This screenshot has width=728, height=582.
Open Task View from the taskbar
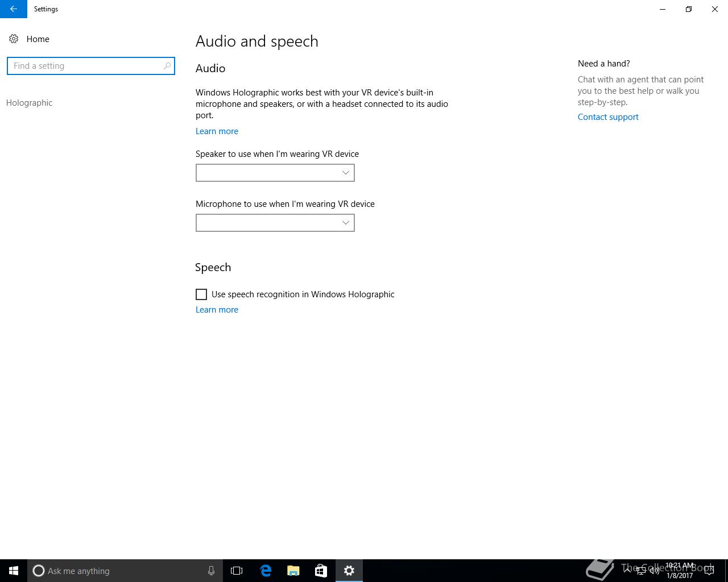click(x=237, y=571)
